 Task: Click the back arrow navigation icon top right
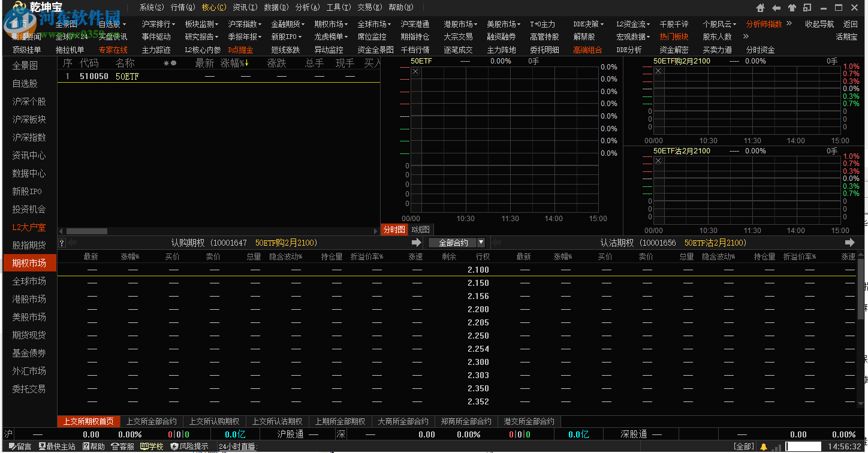pos(776,7)
